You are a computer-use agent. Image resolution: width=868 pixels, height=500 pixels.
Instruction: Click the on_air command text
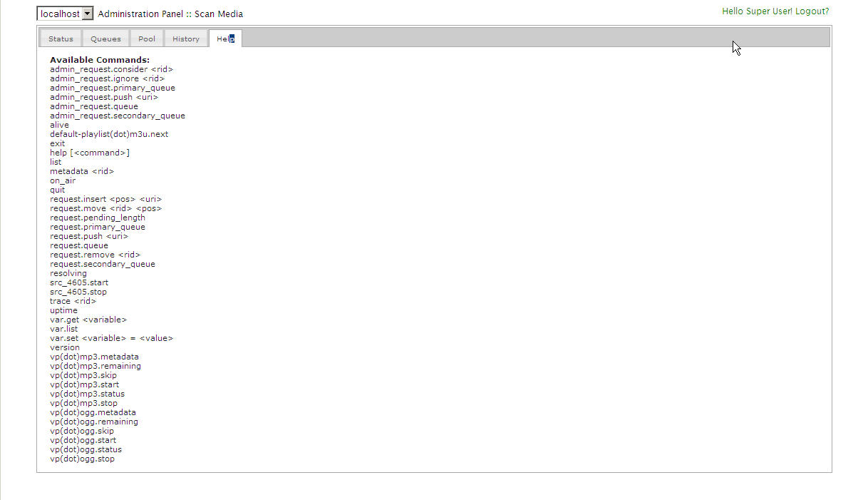pos(63,180)
